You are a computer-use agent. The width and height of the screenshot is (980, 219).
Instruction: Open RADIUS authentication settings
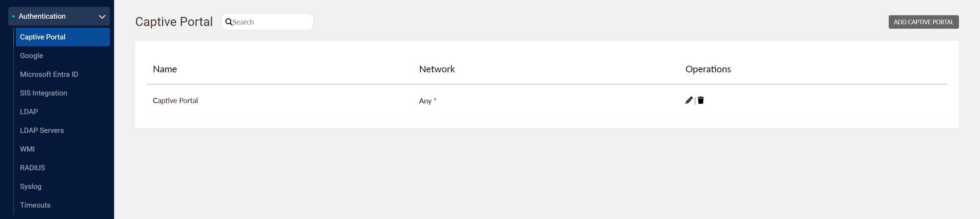tap(32, 167)
